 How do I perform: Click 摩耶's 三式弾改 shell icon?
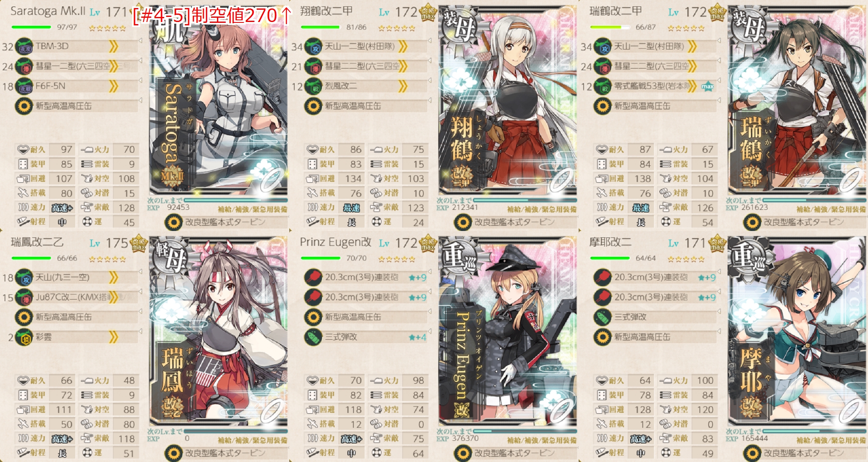[x=603, y=317]
